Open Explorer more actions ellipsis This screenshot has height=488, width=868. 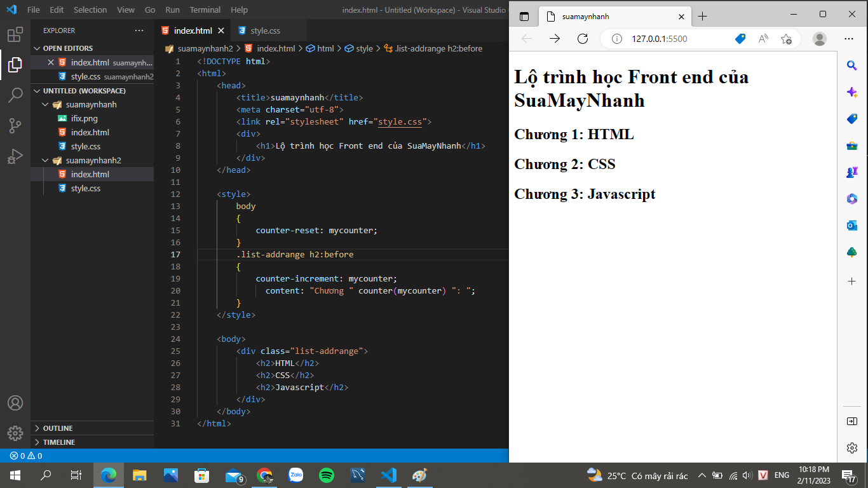139,30
